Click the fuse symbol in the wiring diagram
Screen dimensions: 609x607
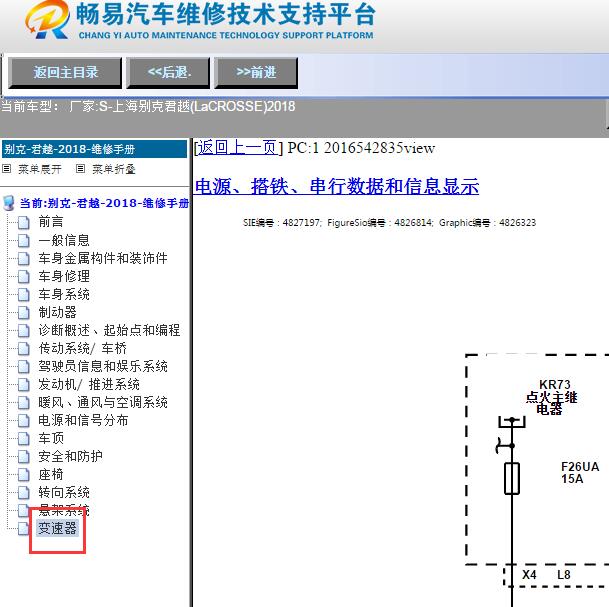tap(512, 478)
